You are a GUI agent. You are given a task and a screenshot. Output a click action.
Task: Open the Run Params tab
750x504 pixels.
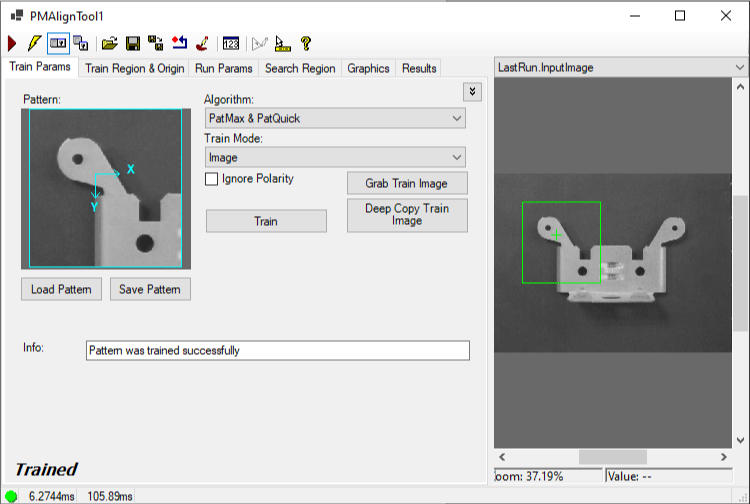coord(224,68)
